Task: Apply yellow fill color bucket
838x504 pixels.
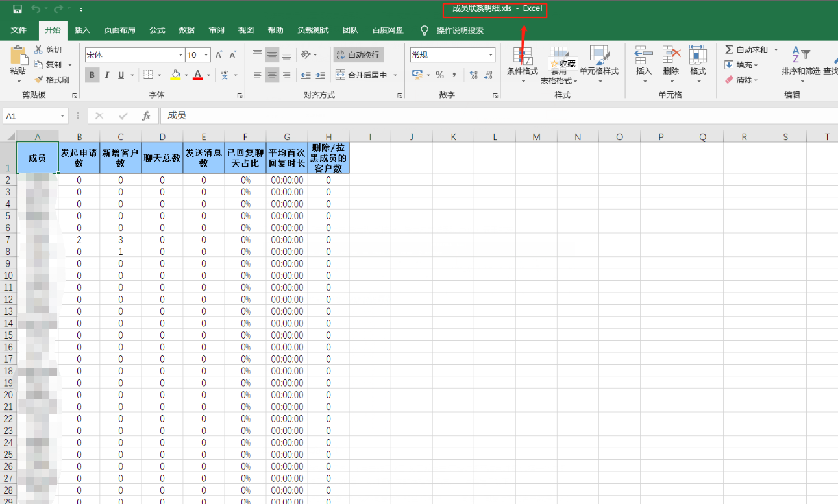Action: click(x=175, y=75)
